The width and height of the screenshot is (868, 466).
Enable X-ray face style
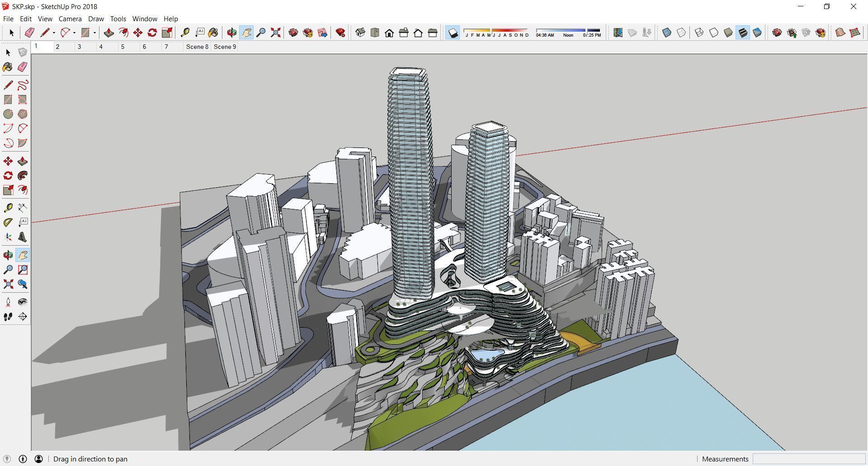point(666,33)
